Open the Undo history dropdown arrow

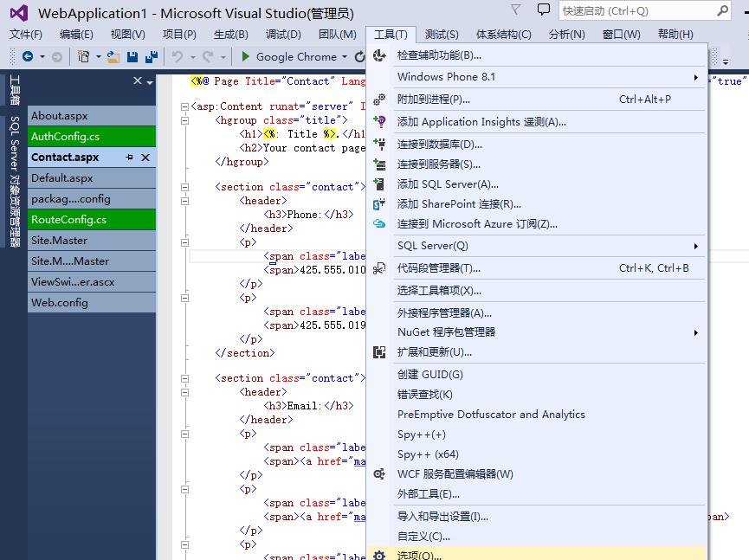point(192,57)
